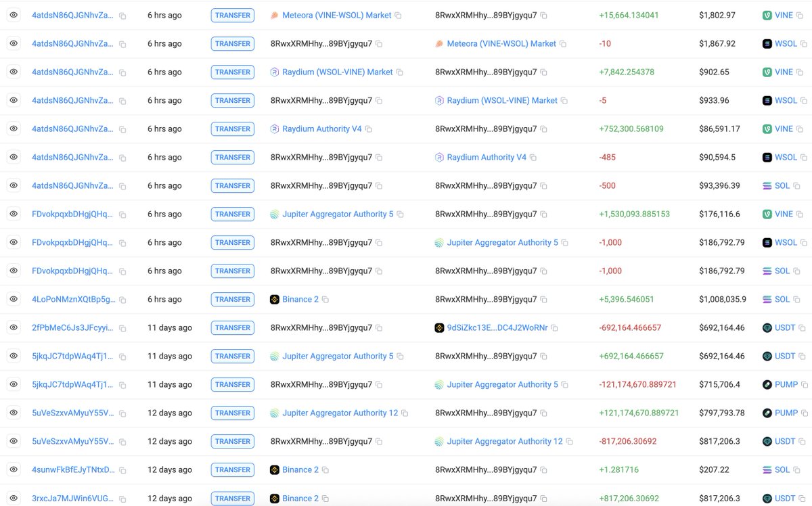Click WSOL token logo in $1,867.92 row
The width and height of the screenshot is (812, 506).
pos(767,43)
